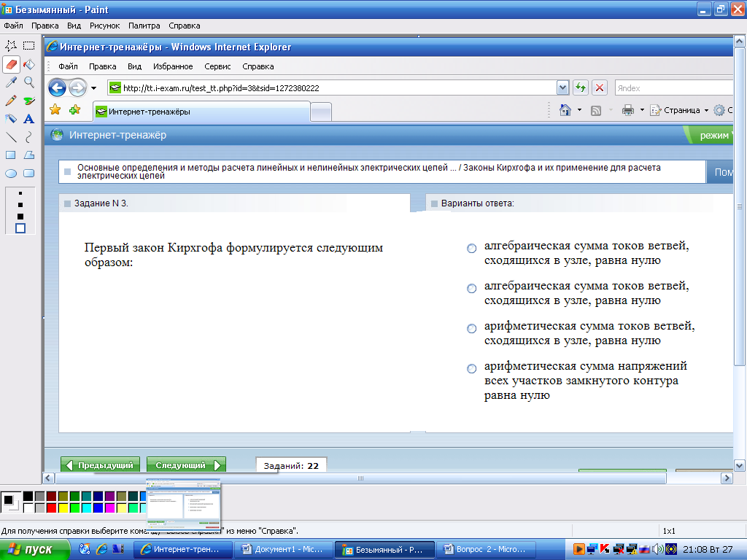Viewport: 747px width, 560px height.
Task: Click the Яndex search box
Action: pos(673,87)
